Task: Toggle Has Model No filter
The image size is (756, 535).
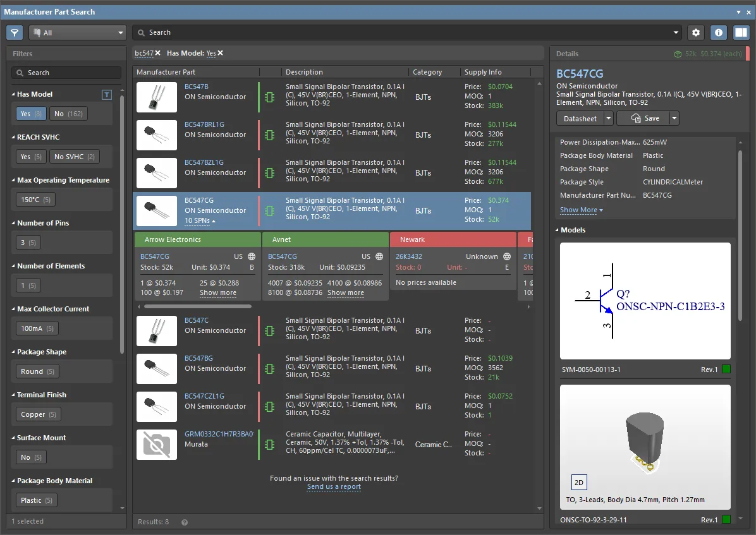Action: 68,114
